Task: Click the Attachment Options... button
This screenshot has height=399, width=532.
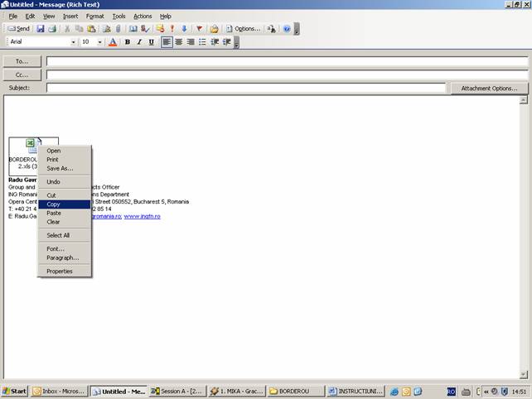Action: click(489, 88)
